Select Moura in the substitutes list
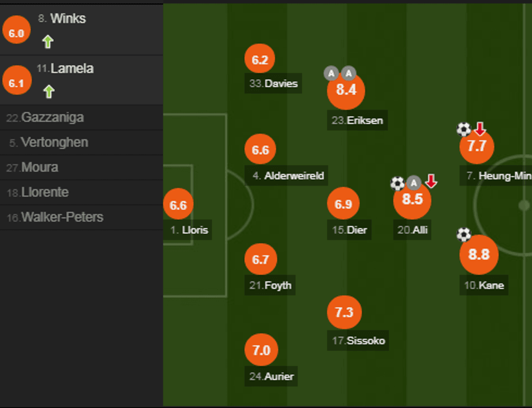 (40, 168)
